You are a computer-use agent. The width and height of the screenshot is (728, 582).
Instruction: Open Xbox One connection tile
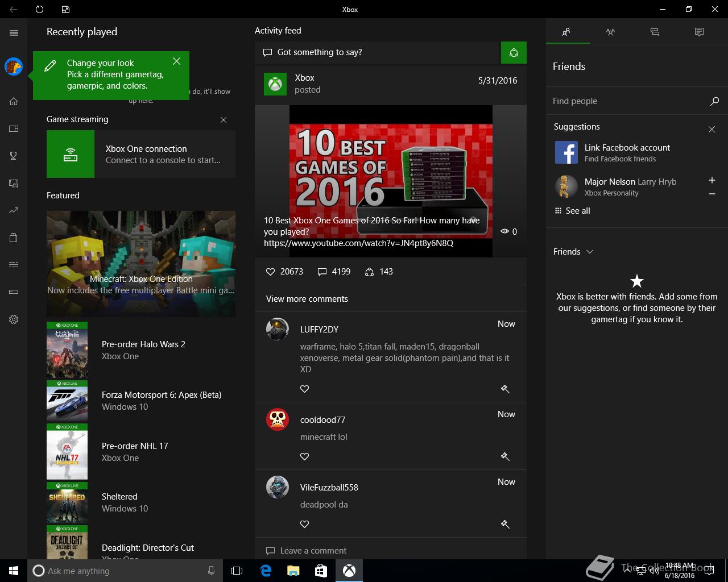click(x=141, y=154)
